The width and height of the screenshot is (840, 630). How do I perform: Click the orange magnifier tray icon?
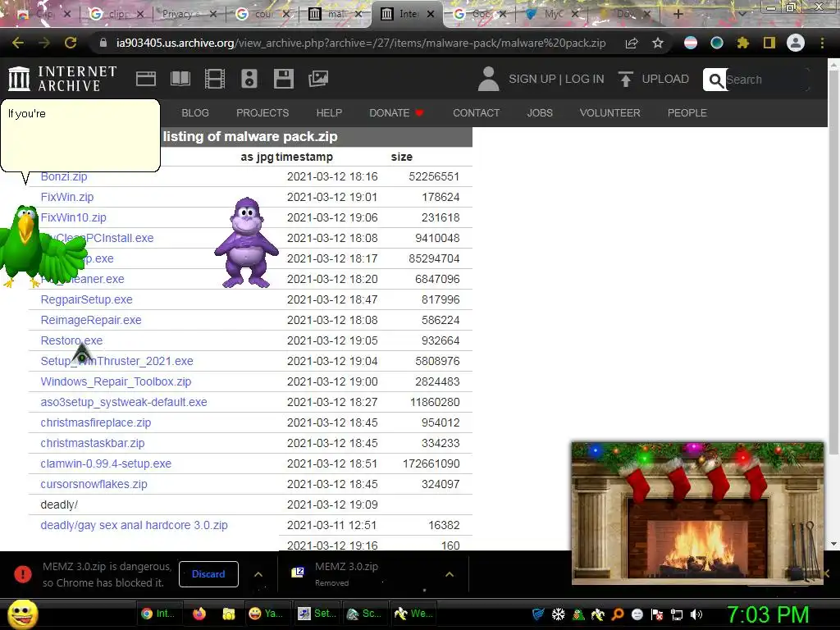point(617,614)
